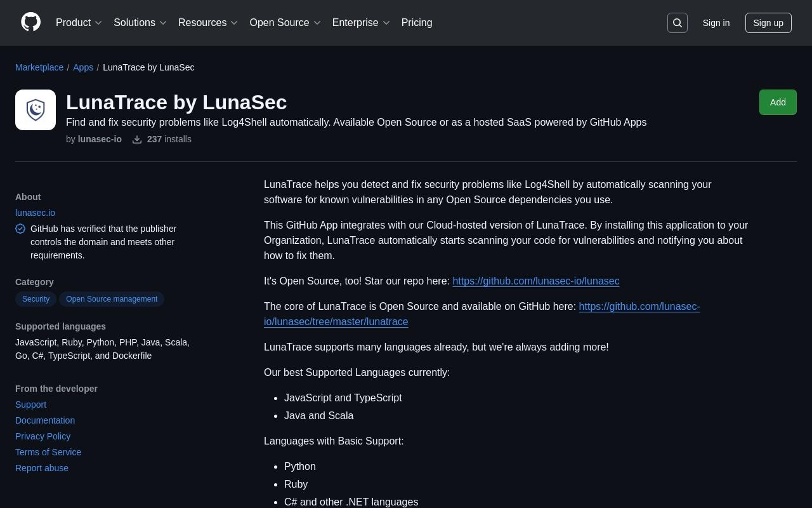
Task: Expand the Resources menu
Action: [208, 23]
